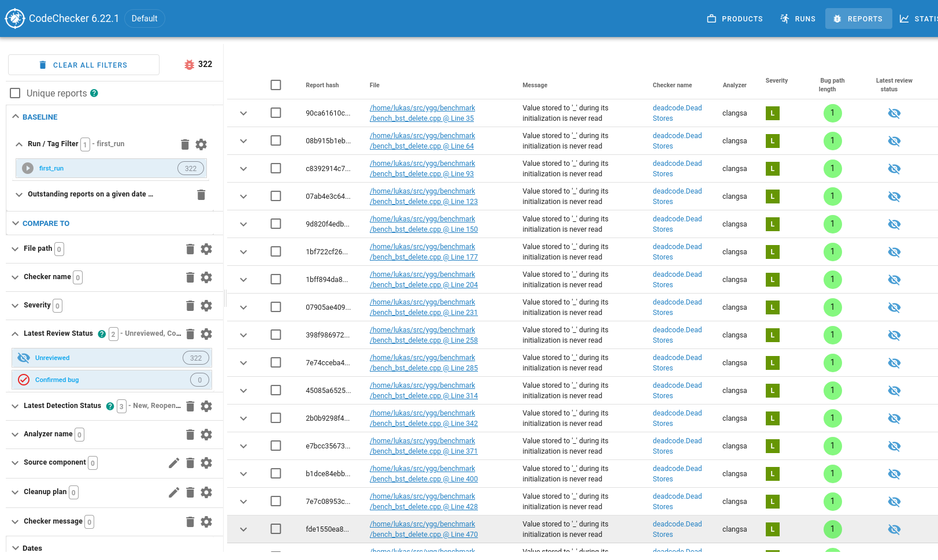Open settings gear for Run / Tag Filter
Viewport: 938px width, 560px height.
pyautogui.click(x=201, y=144)
